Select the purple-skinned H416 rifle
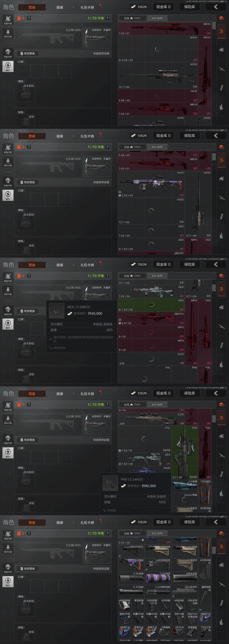Image resolution: width=229 pixels, height=644 pixels. 151,184
